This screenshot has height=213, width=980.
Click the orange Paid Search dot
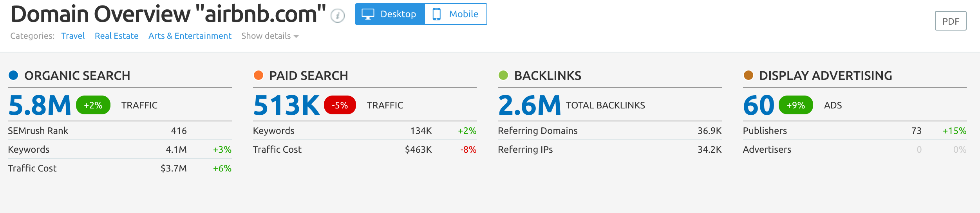259,75
